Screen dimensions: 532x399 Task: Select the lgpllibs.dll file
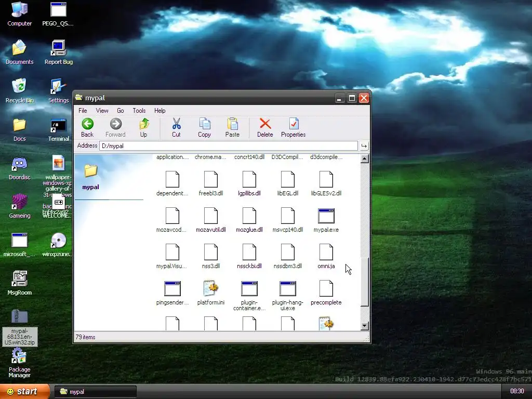click(x=249, y=183)
